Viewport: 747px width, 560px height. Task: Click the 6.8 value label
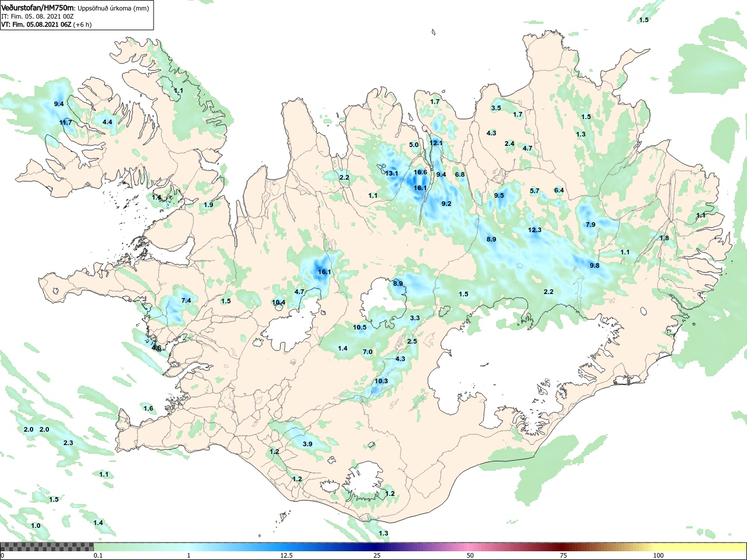pos(460,174)
